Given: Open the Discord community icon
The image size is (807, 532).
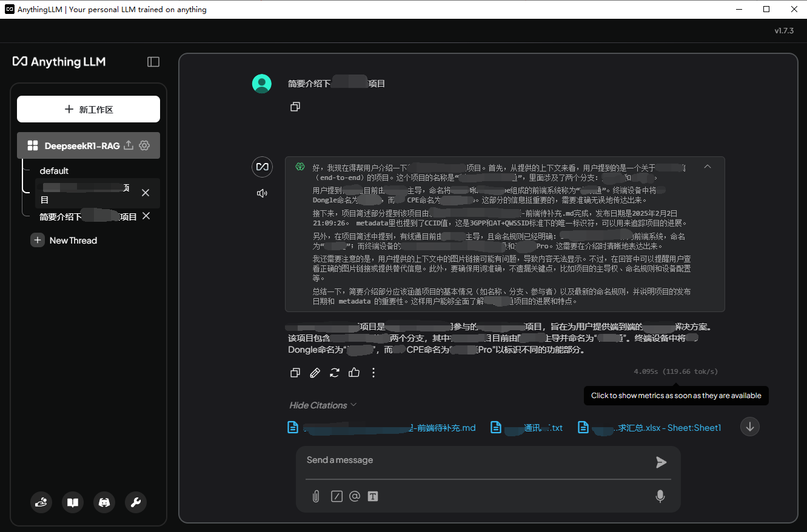Looking at the screenshot, I should click(104, 502).
